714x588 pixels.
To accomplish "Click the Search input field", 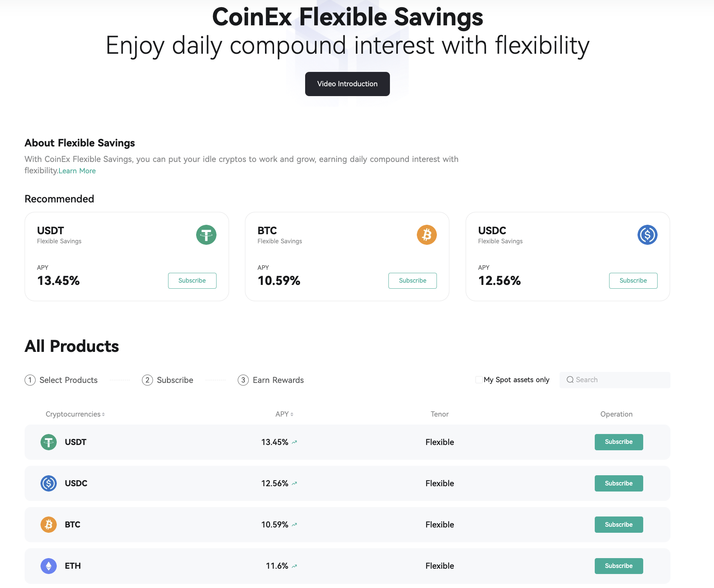I will 615,380.
